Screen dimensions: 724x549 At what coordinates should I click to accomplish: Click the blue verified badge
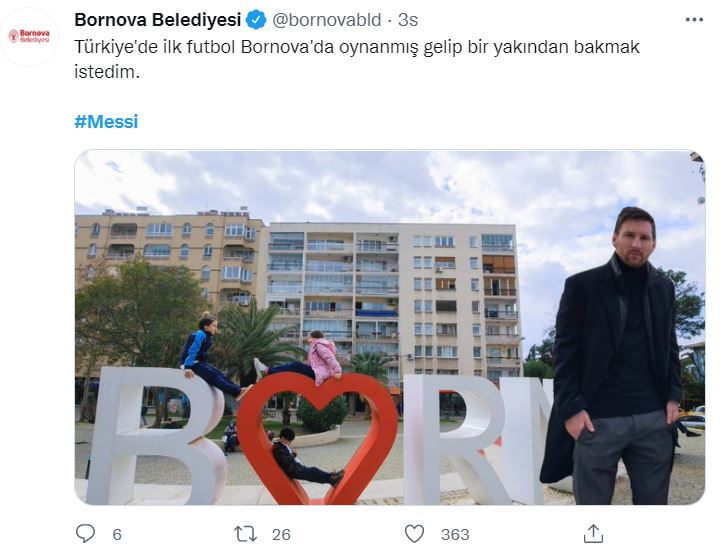click(256, 20)
